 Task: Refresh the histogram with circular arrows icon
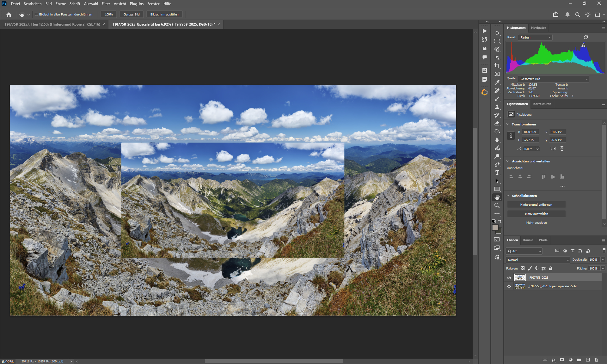(x=586, y=37)
